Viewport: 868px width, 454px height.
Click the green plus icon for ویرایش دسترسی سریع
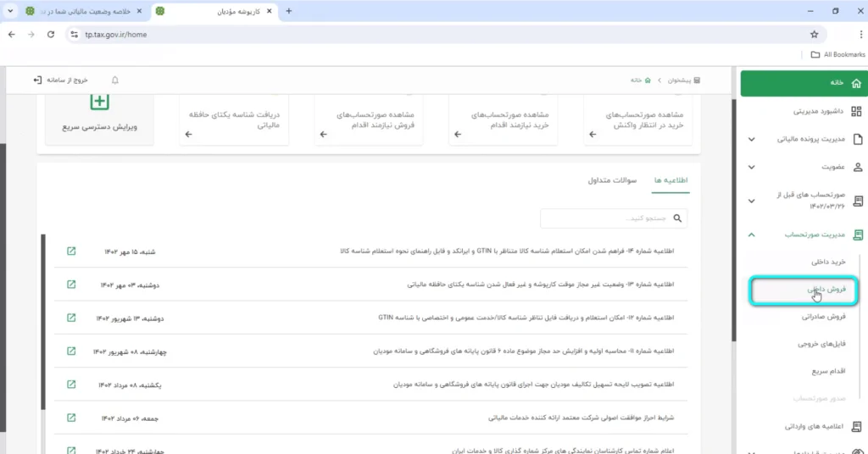point(99,102)
